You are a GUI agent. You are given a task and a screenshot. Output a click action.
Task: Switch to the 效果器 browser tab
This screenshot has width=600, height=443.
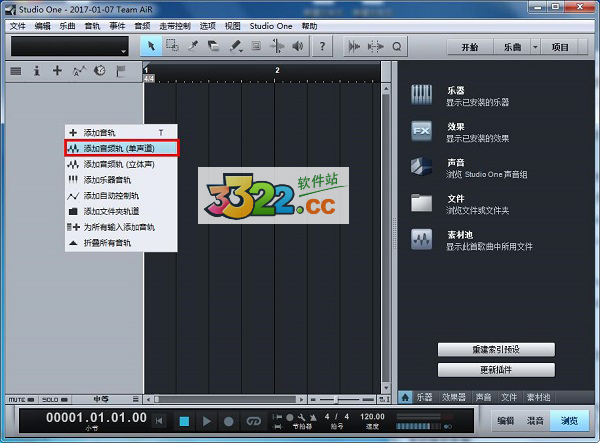pos(455,397)
